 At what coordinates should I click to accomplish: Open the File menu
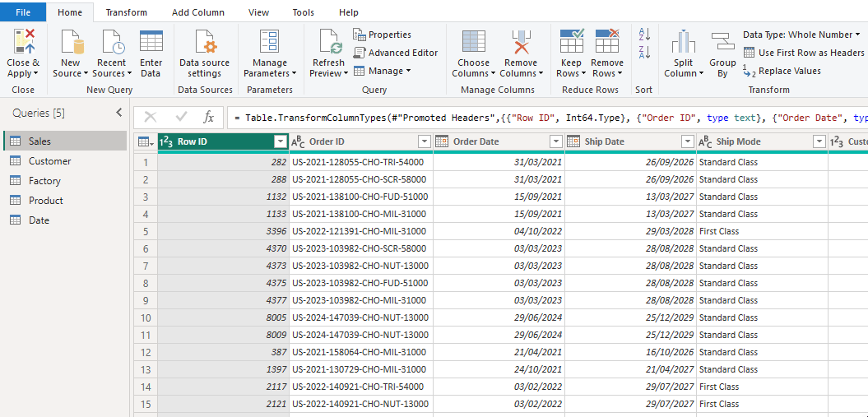(x=23, y=12)
